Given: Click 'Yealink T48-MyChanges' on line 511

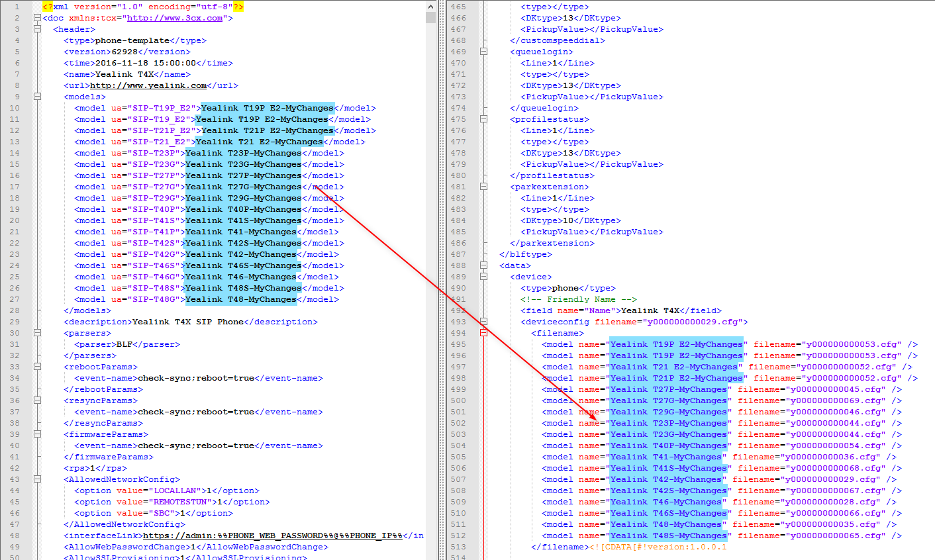Looking at the screenshot, I should [666, 524].
